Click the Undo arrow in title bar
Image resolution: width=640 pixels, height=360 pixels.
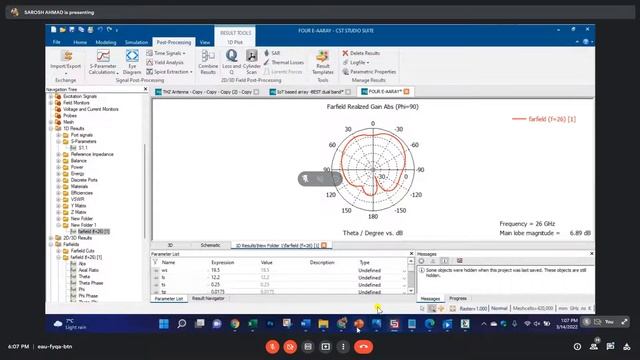coord(100,30)
